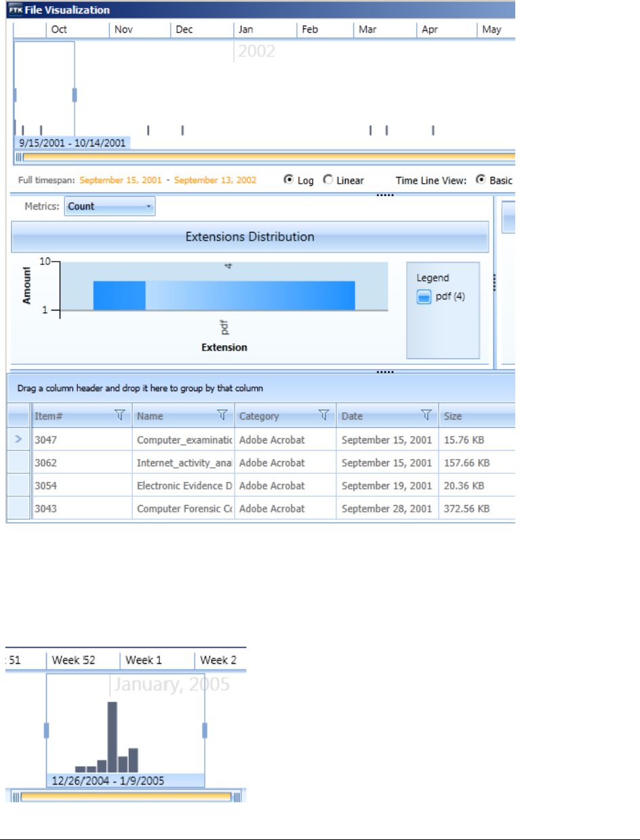Click splitter grip above the Metrics panel

(x=385, y=195)
